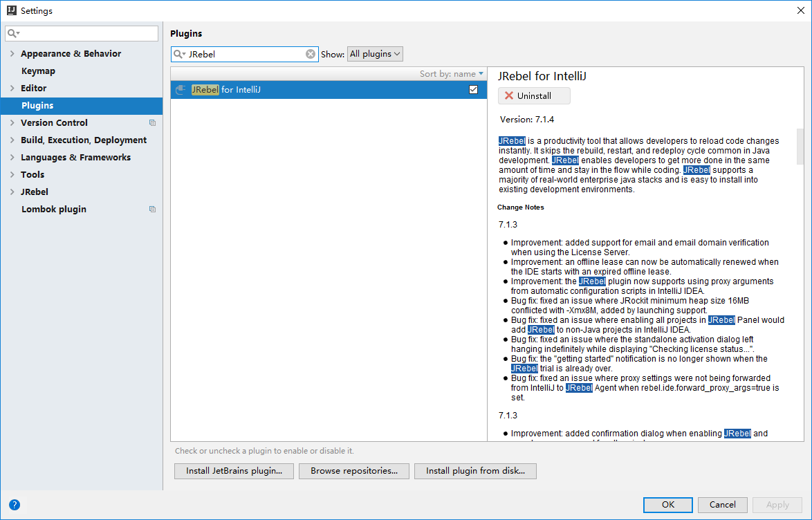Click Install JetBrains plugin button
Image resolution: width=812 pixels, height=520 pixels.
[x=234, y=471]
